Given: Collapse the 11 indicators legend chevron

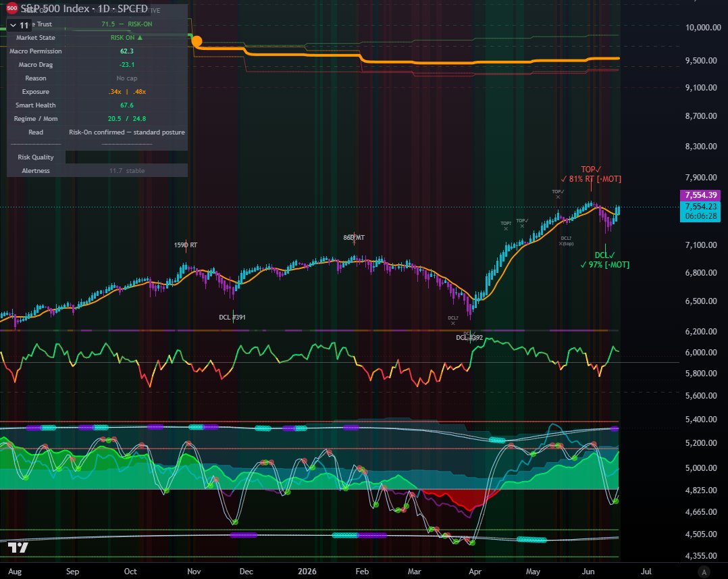Looking at the screenshot, I should [x=14, y=25].
